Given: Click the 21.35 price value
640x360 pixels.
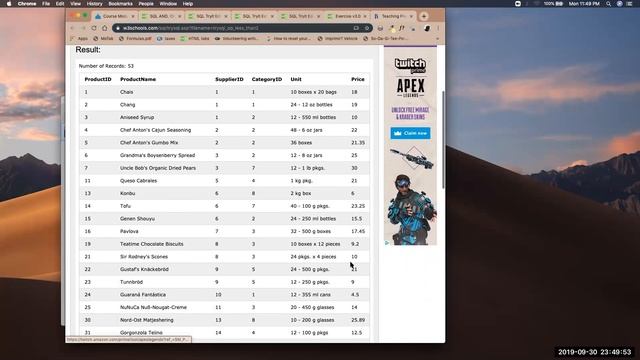Looking at the screenshot, I should click(358, 143).
